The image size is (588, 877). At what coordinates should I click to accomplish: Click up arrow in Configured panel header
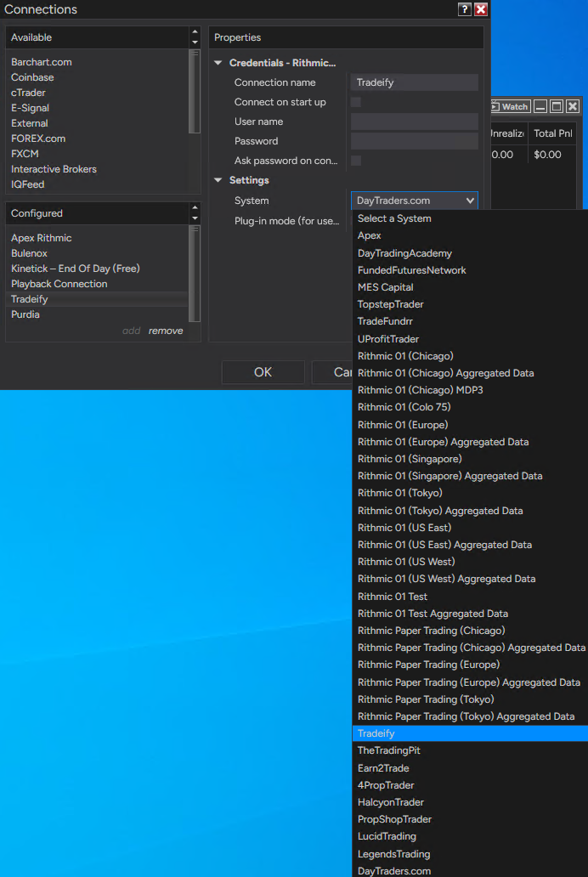tap(195, 208)
